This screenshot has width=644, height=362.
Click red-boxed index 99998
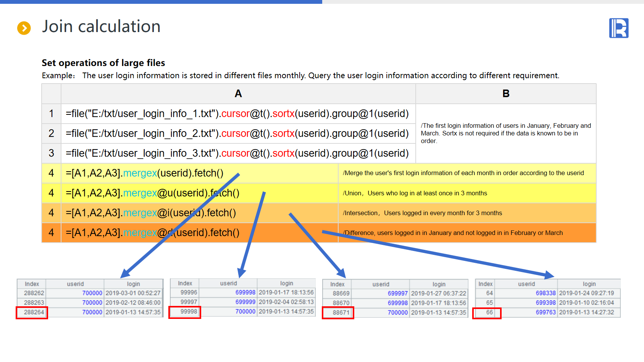click(x=189, y=312)
